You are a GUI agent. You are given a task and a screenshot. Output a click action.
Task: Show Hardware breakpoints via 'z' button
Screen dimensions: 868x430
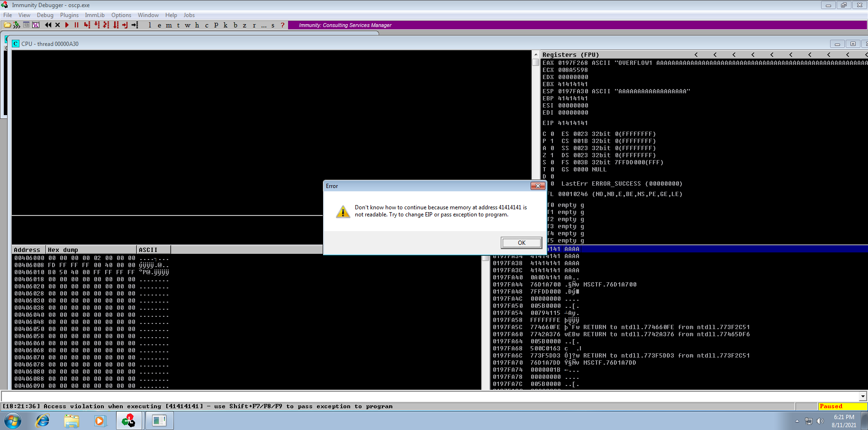244,25
